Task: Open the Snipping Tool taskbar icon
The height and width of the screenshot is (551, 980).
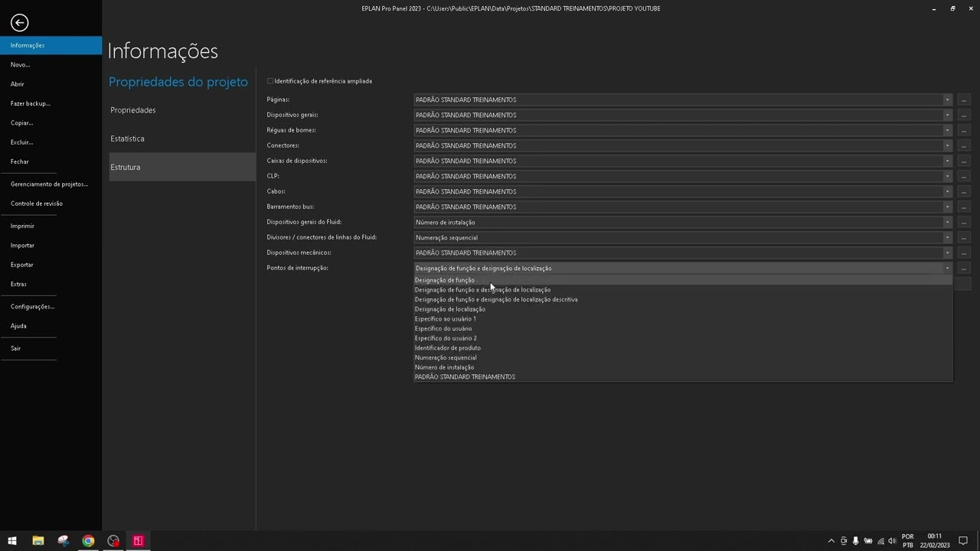Action: (x=63, y=541)
